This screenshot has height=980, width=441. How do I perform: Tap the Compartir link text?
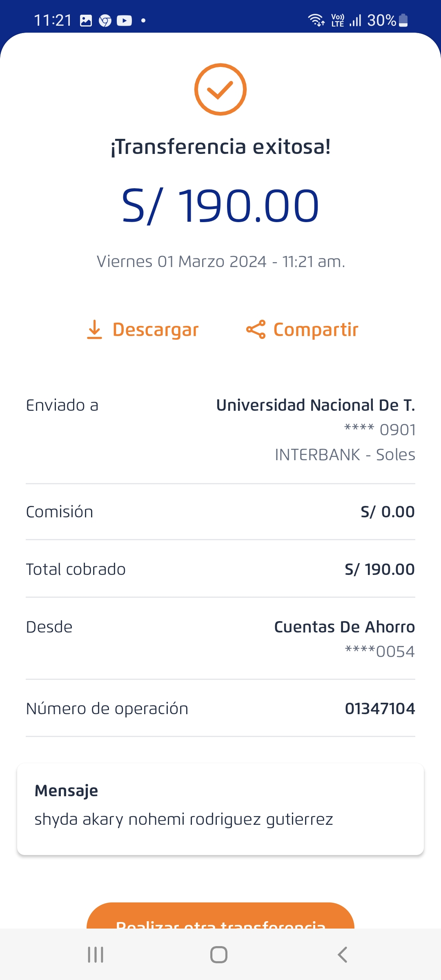pyautogui.click(x=316, y=330)
